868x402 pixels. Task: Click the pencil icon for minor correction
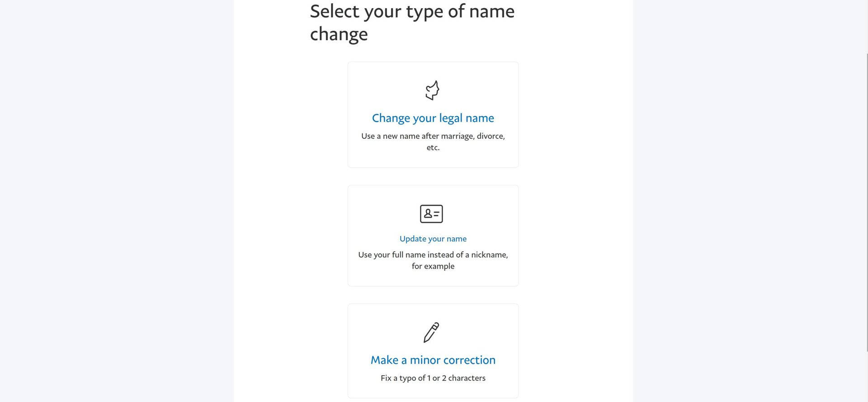tap(431, 332)
